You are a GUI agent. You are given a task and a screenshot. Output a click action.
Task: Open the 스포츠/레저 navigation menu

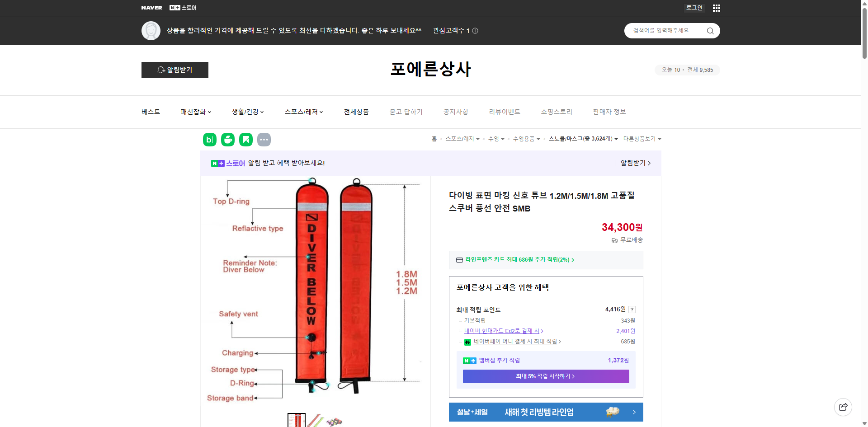click(x=303, y=112)
